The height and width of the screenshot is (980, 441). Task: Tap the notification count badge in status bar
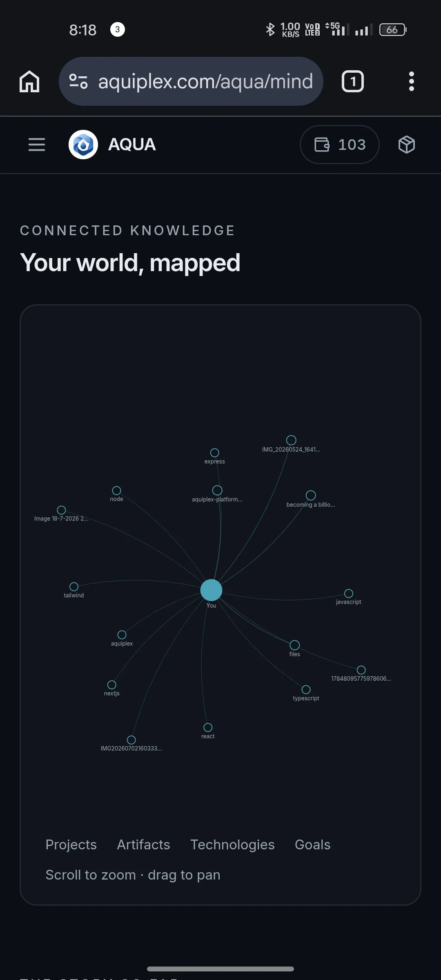click(118, 29)
